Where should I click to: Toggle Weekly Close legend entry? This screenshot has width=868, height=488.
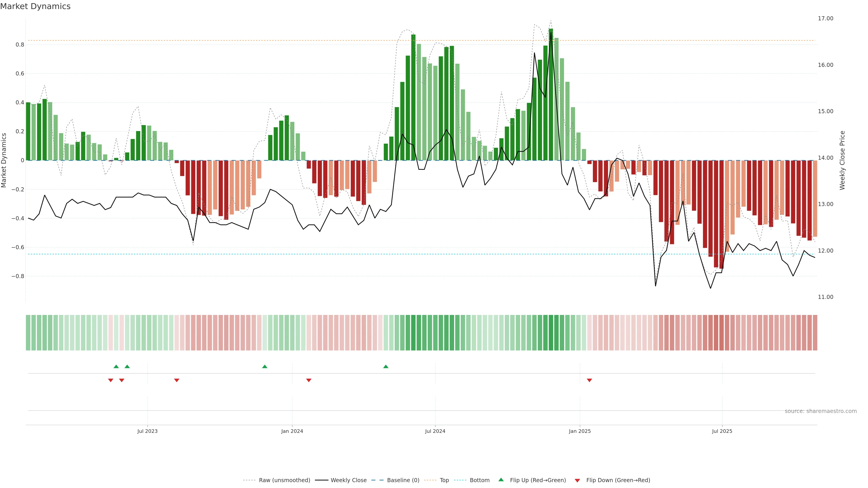click(x=348, y=480)
